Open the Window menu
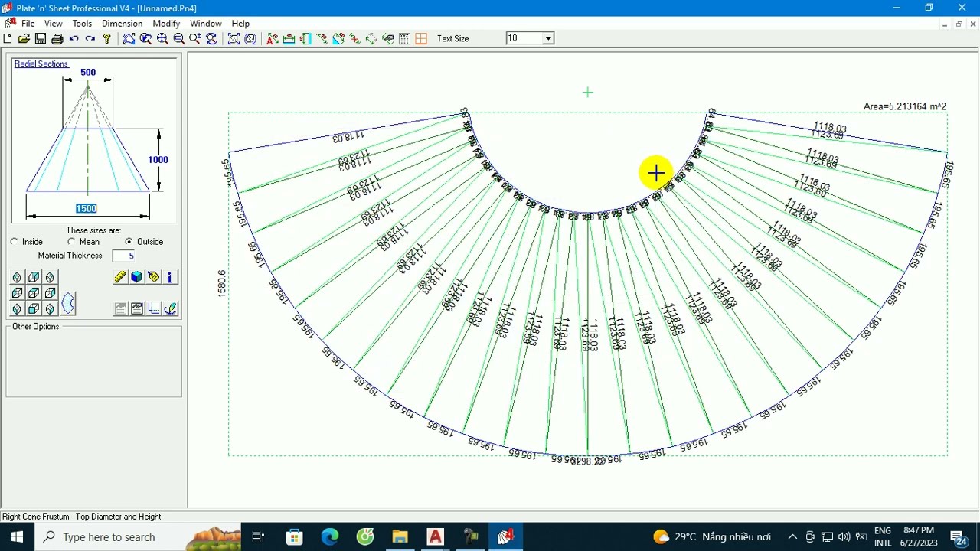This screenshot has height=551, width=980. pos(206,24)
